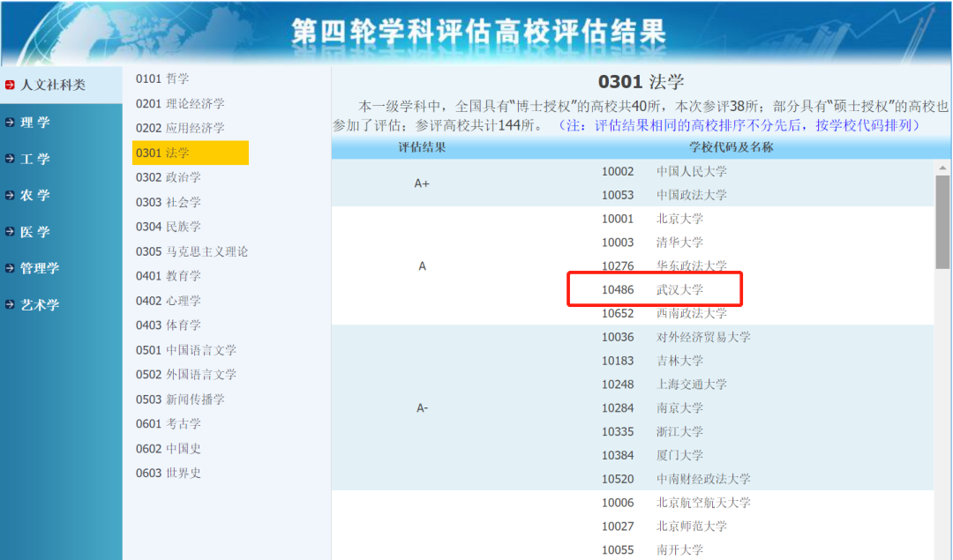Click the 第四轮学科评估高校评估结果 banner title
This screenshot has width=953, height=560.
pos(478,32)
